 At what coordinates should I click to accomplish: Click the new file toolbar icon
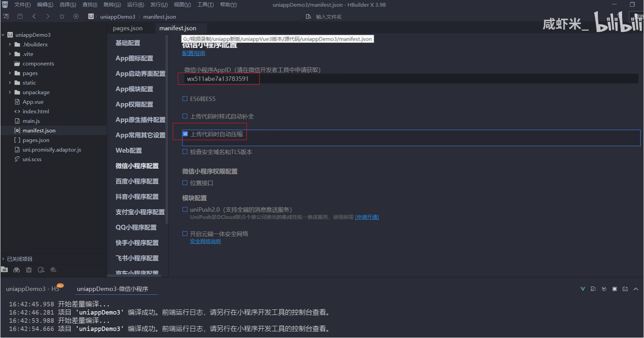(x=6, y=16)
